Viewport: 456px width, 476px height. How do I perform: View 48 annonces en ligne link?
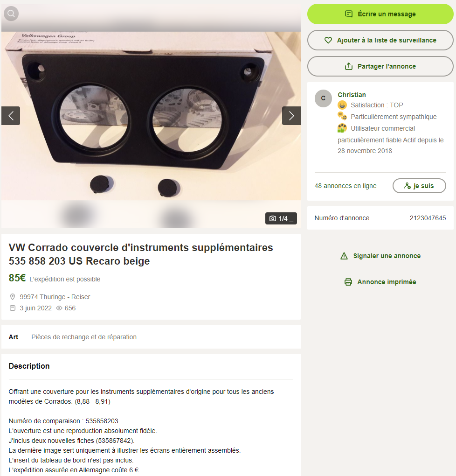tap(345, 186)
